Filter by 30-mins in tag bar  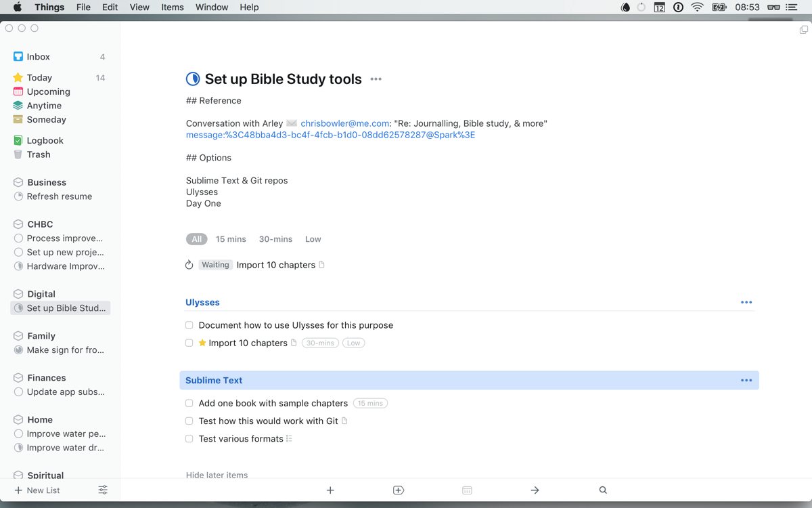(276, 239)
